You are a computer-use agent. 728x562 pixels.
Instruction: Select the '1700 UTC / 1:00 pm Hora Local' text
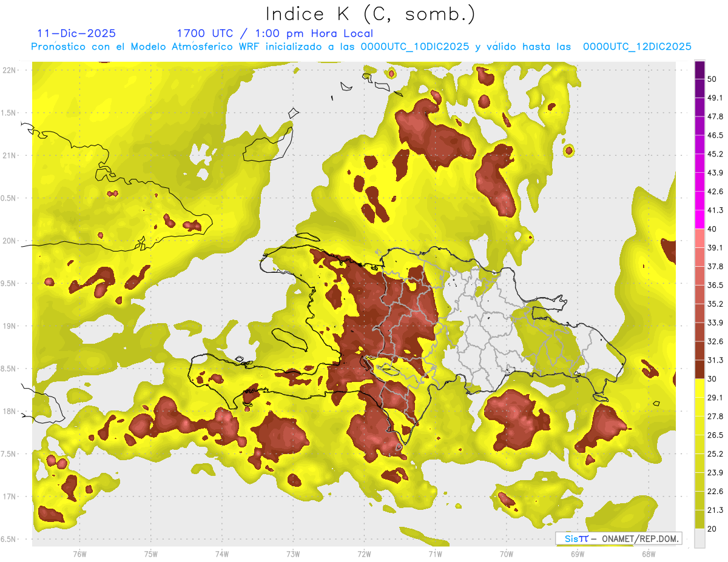point(275,33)
